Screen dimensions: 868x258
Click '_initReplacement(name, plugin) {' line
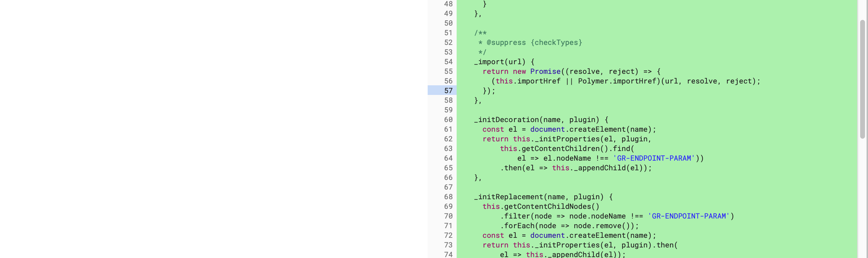543,197
